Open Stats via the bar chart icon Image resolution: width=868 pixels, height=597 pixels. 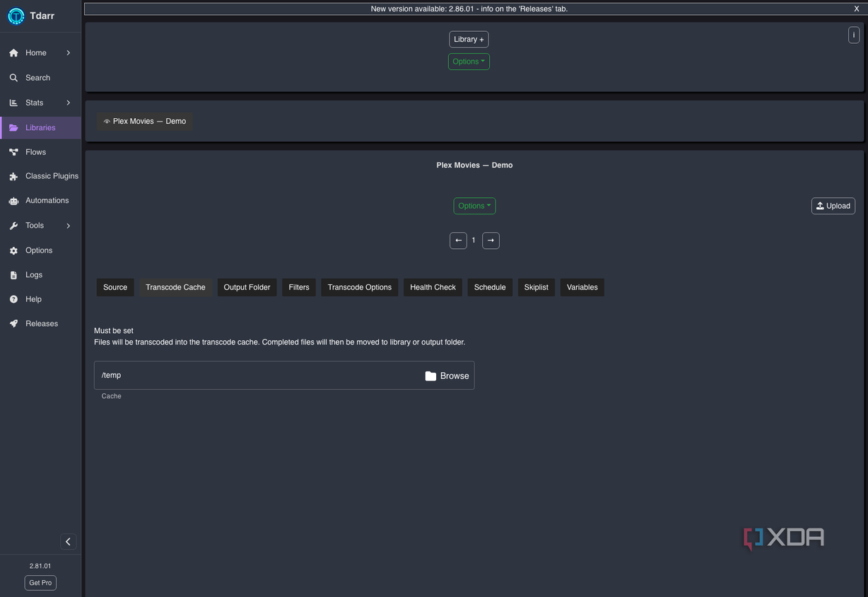13,103
